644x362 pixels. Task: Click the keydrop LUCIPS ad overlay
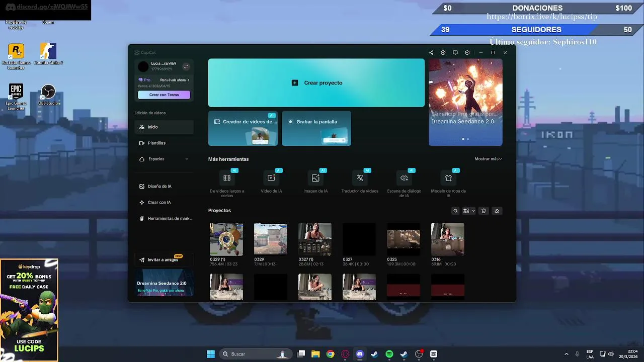pos(29,310)
